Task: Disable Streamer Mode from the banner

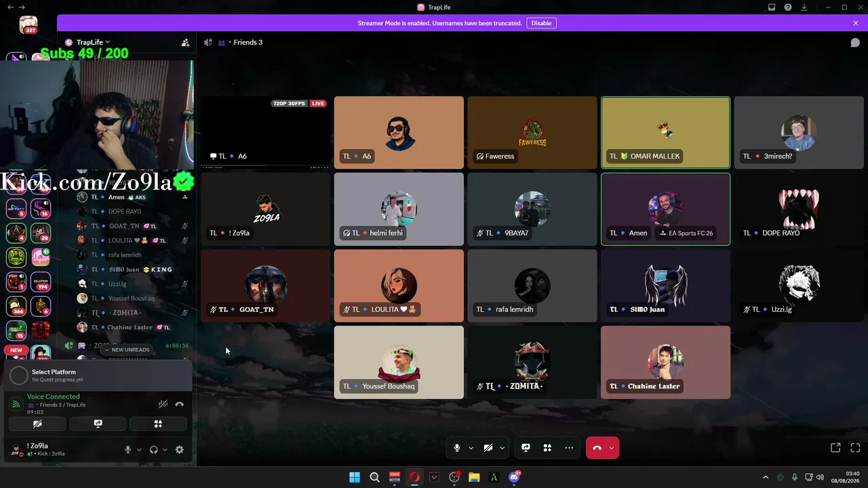Action: pyautogui.click(x=541, y=23)
